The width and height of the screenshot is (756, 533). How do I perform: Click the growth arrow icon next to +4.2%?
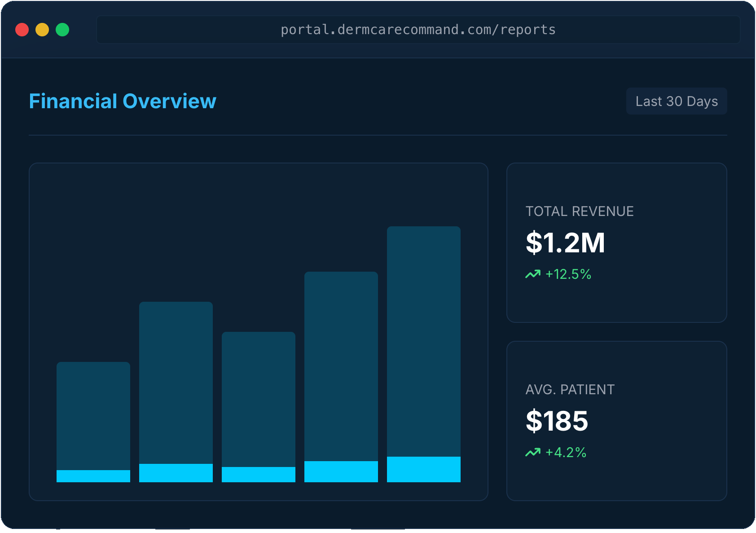coord(533,452)
